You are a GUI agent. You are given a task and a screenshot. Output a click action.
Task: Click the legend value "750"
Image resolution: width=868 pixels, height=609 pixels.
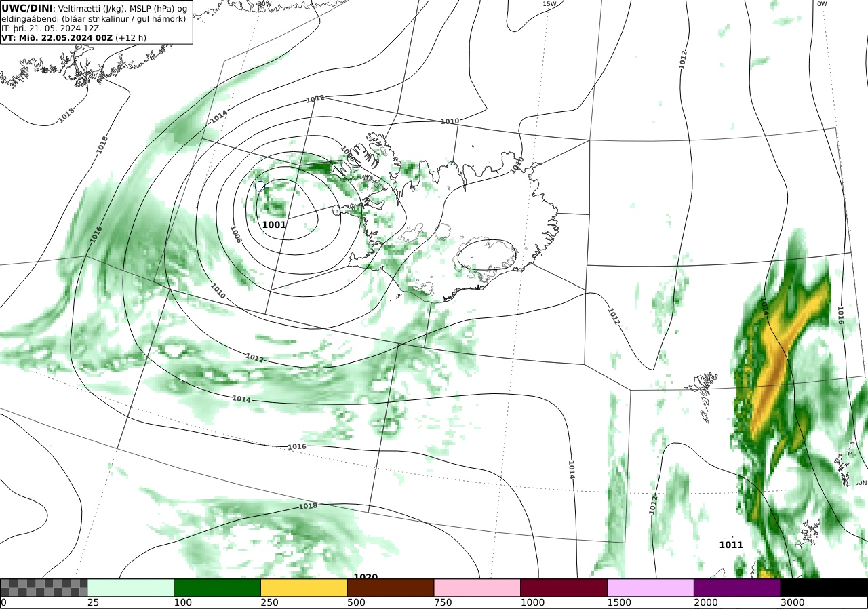[442, 602]
